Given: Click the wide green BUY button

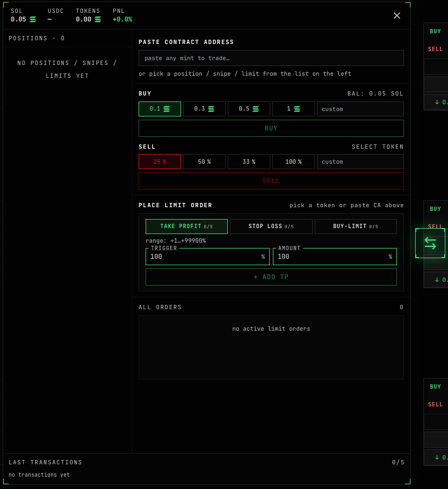Looking at the screenshot, I should pos(271,128).
